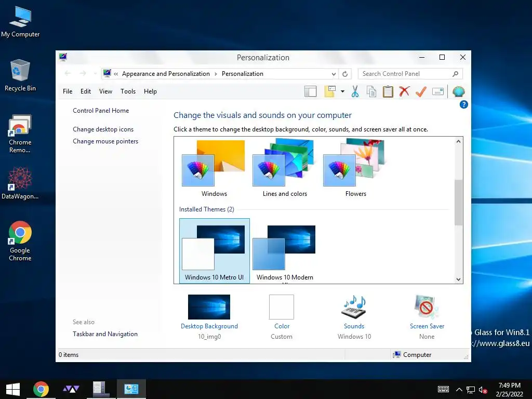
Task: Open Change desktop icons link
Action: tap(103, 129)
